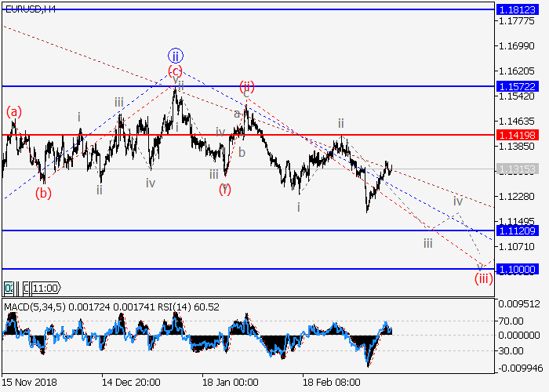549x392 pixels.
Task: Click the 15 Nov 2018 date label
Action: 30,384
